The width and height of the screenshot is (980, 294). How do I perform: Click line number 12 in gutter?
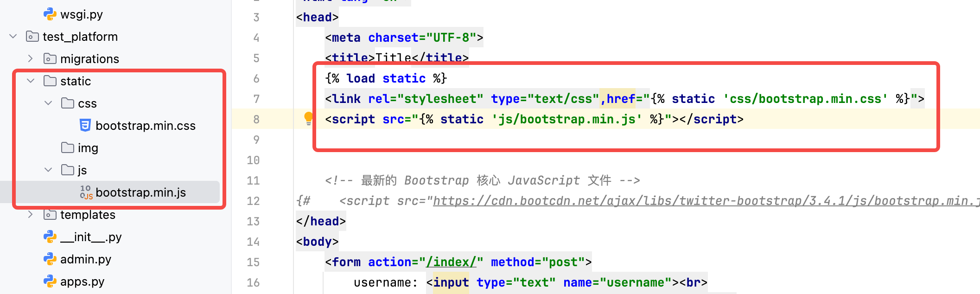(x=253, y=201)
